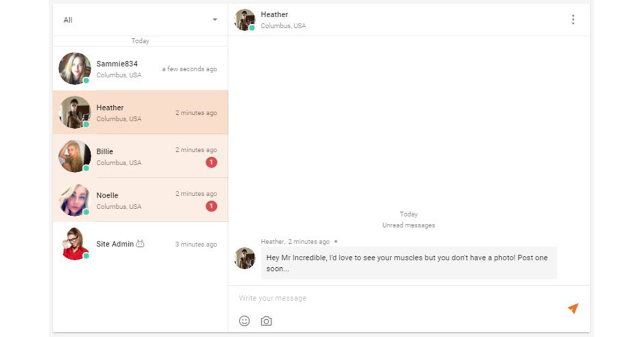Open the three-dot conversation options menu

(x=573, y=19)
